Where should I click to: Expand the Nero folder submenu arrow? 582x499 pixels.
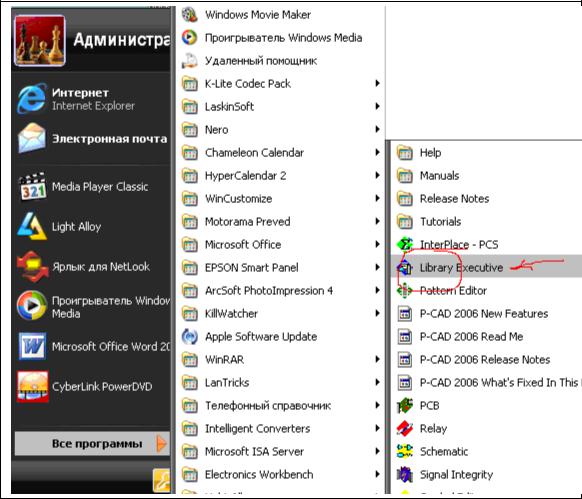[x=377, y=129]
